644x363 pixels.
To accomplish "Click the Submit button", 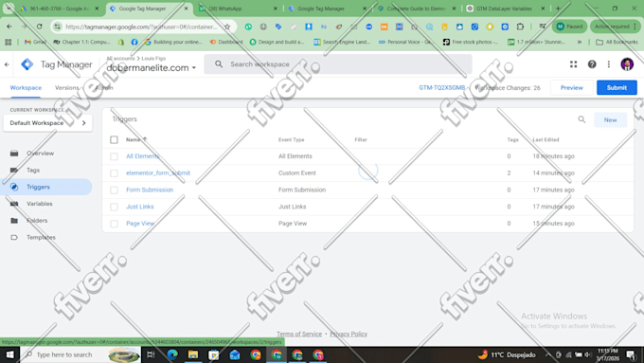I will coord(617,87).
